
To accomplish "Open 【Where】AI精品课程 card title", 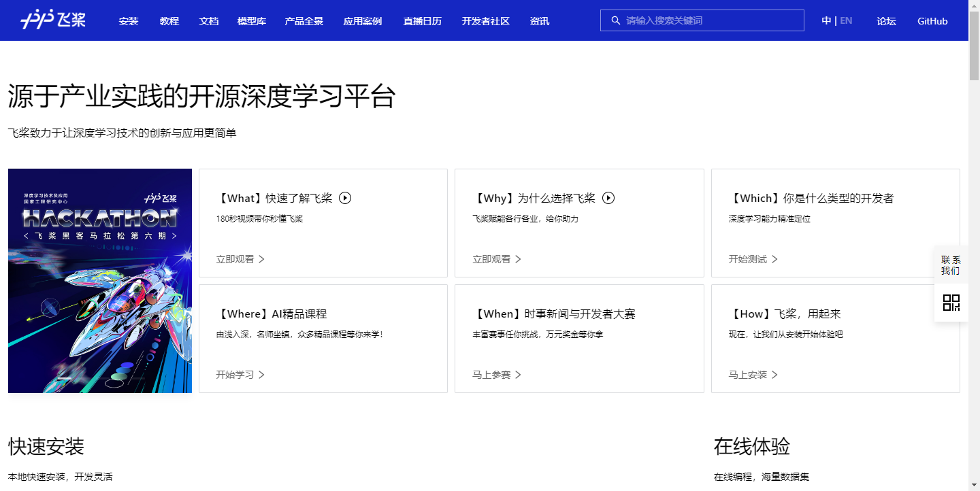I will (272, 314).
